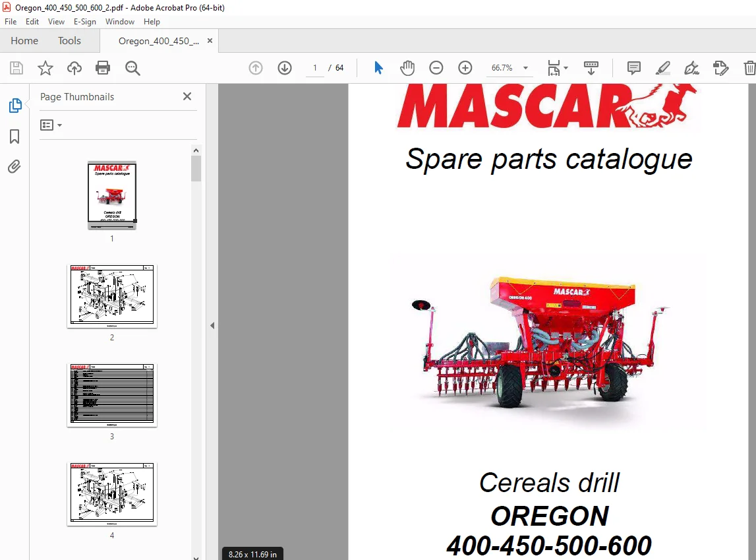Open the Bookmarks sidebar panel

pyautogui.click(x=15, y=137)
